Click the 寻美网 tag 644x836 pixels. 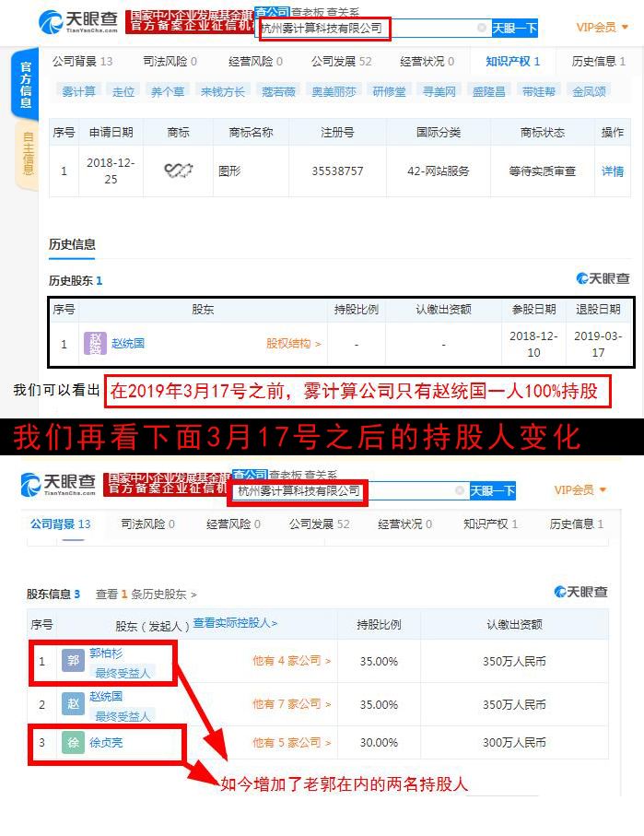tap(439, 91)
